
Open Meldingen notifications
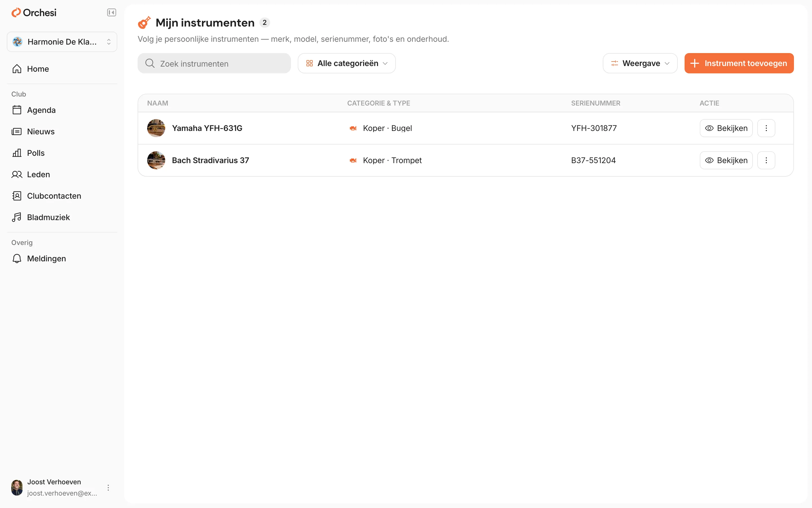pos(62,258)
